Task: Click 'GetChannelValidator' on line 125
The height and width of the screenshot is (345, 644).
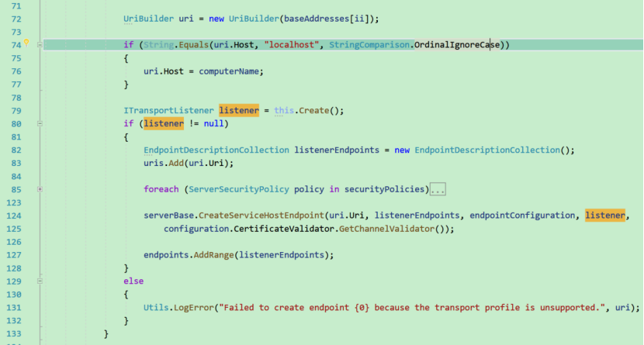Action: [386, 229]
